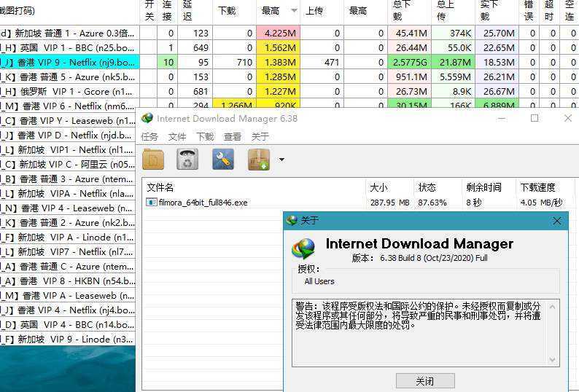
Task: Click the 21.87M total upload cell
Action: point(453,63)
